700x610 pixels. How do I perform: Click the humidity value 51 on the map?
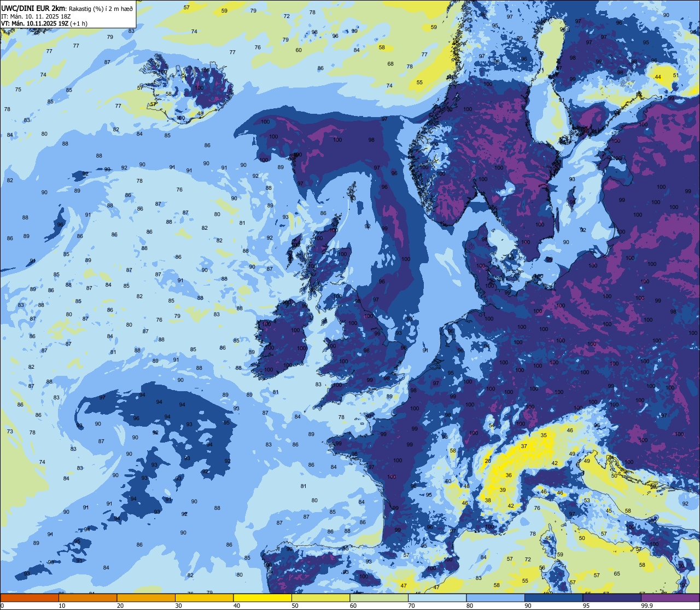coord(676,75)
